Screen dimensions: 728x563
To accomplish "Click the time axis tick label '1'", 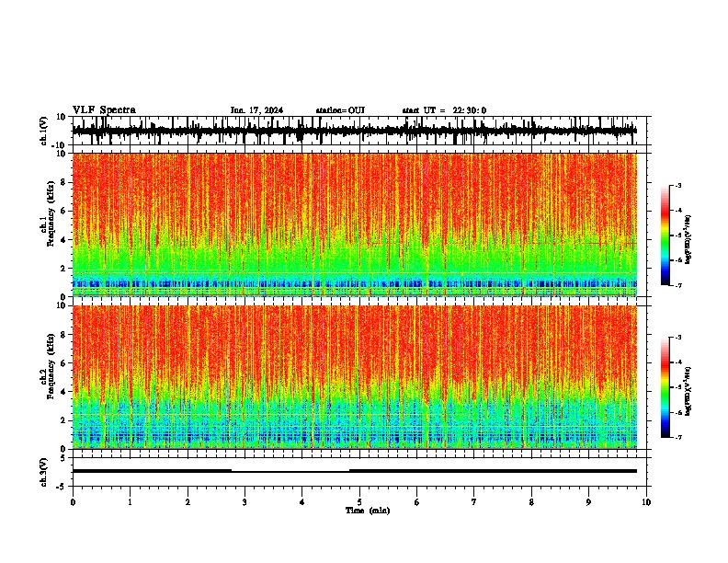I will tap(130, 502).
